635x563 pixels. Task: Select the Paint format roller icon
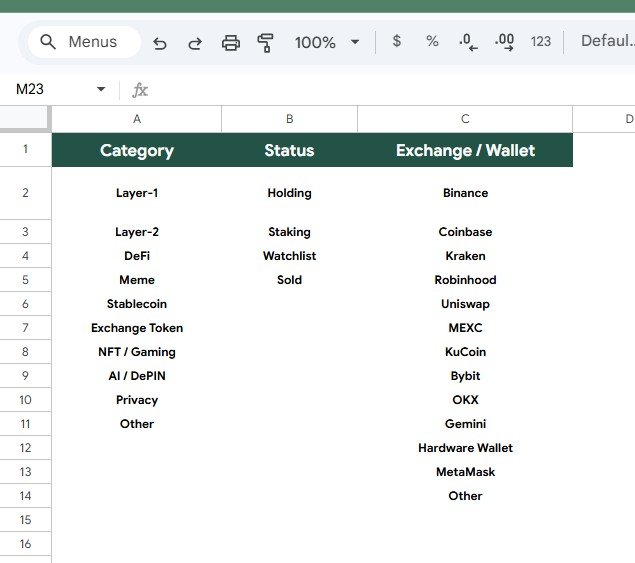(265, 42)
